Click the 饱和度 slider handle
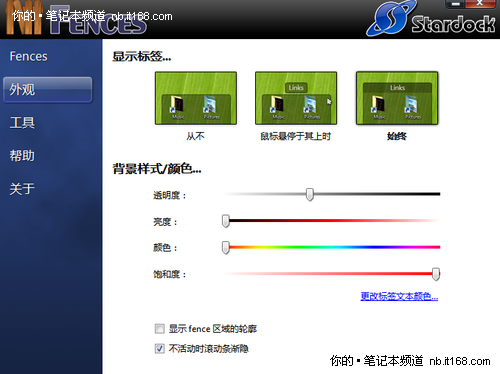The height and width of the screenshot is (374, 500). (436, 274)
